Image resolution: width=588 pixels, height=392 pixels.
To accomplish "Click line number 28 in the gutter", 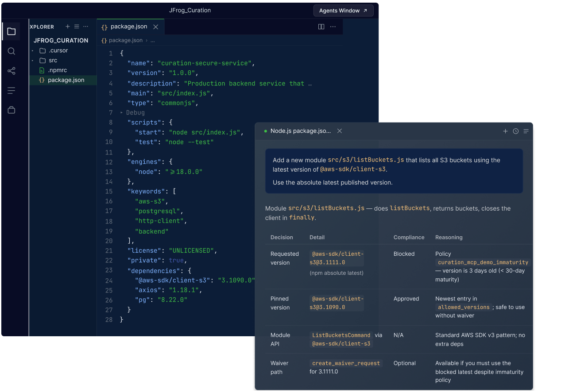I will [108, 319].
